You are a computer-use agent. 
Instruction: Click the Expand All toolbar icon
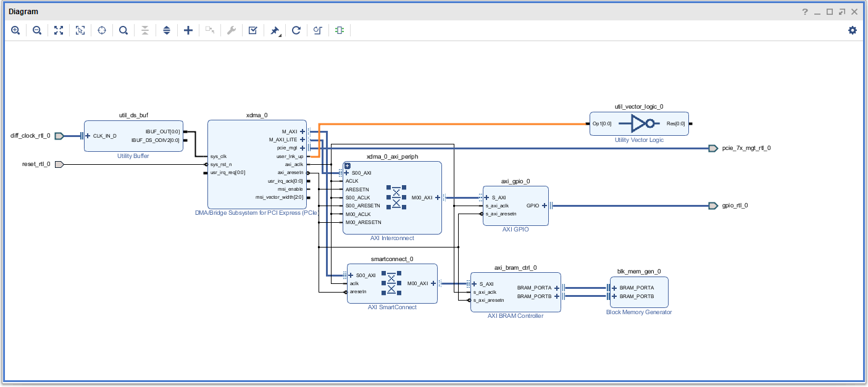pyautogui.click(x=167, y=30)
